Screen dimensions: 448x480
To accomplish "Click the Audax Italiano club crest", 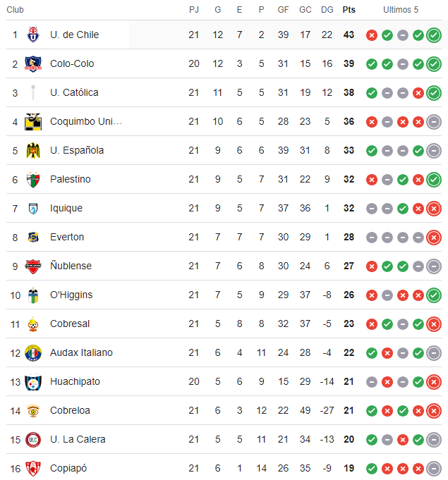I will 33,352.
